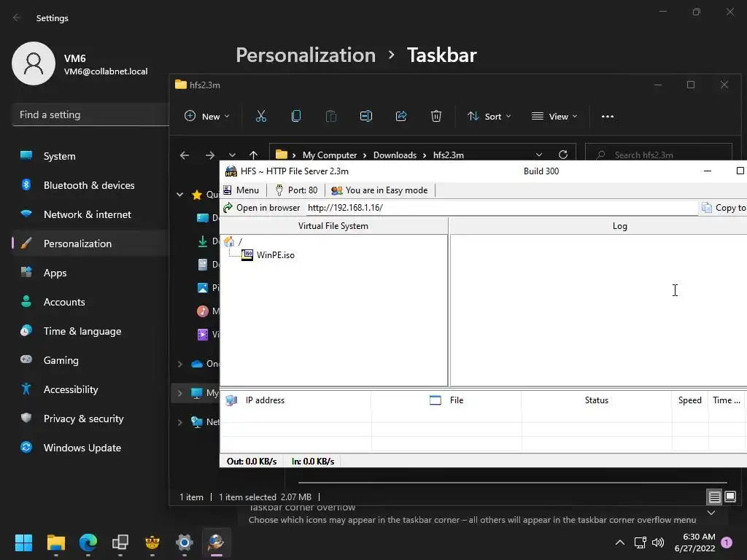Click the volume speaker tray icon

pyautogui.click(x=658, y=542)
